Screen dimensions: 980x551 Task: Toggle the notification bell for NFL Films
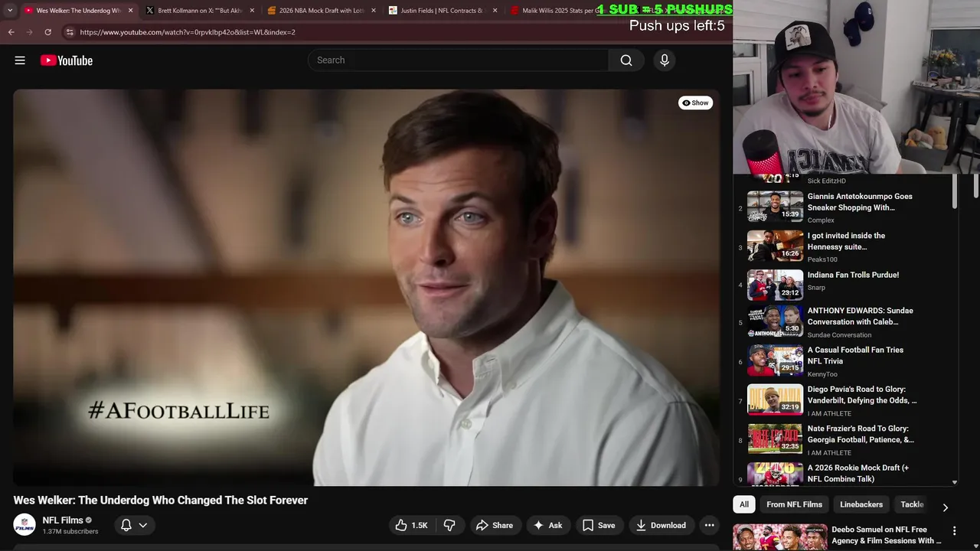[126, 525]
